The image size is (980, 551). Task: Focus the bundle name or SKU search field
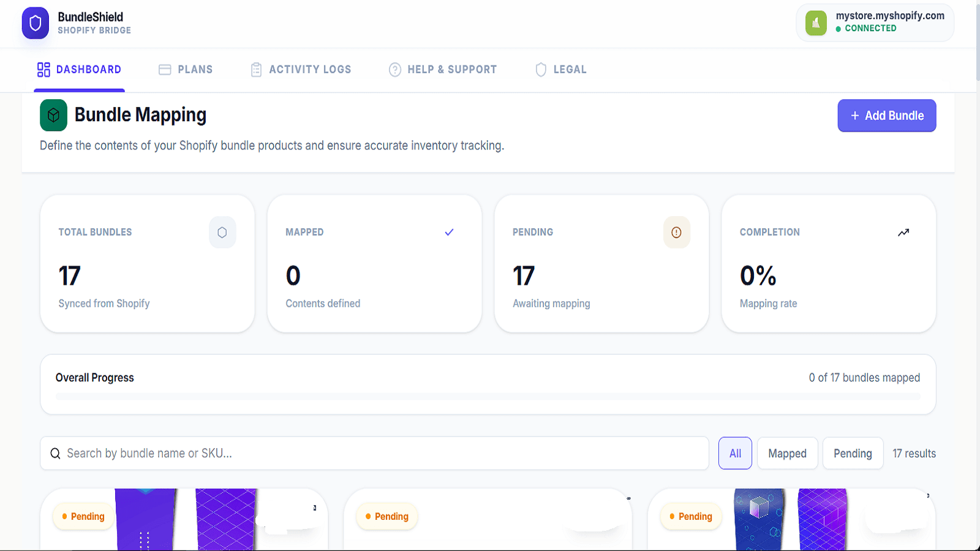tap(374, 454)
